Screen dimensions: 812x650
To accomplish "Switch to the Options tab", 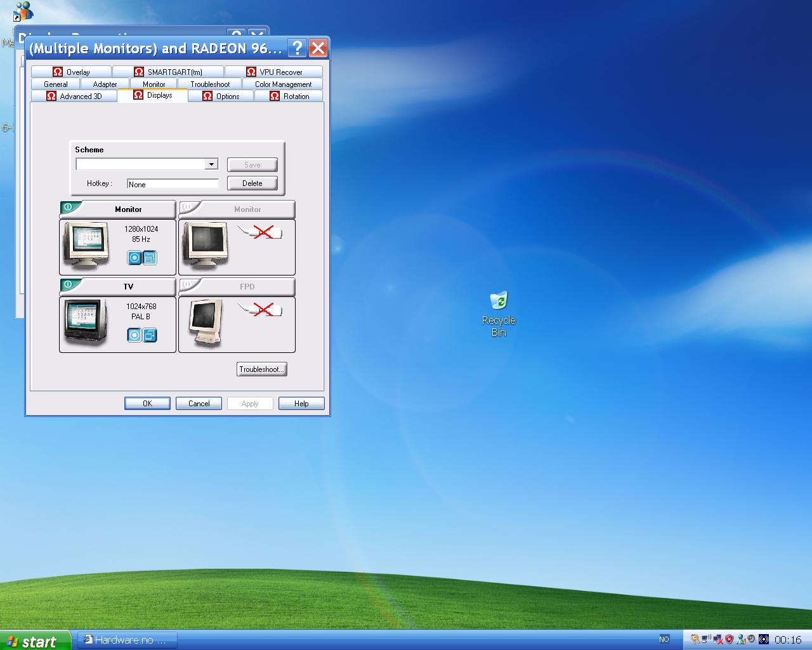I will pyautogui.click(x=221, y=96).
